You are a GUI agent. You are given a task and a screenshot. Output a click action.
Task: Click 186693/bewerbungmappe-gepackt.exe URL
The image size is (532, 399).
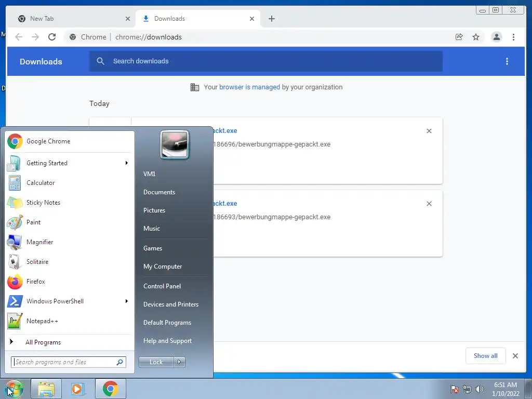[x=272, y=217]
